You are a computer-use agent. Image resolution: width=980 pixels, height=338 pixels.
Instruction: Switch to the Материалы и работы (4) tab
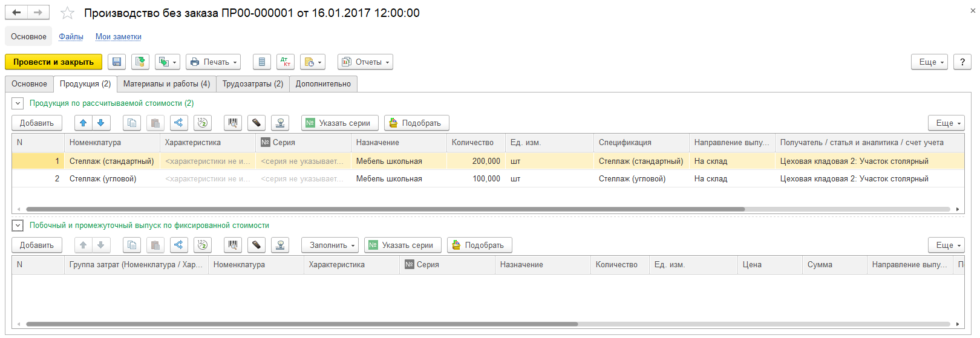[167, 84]
